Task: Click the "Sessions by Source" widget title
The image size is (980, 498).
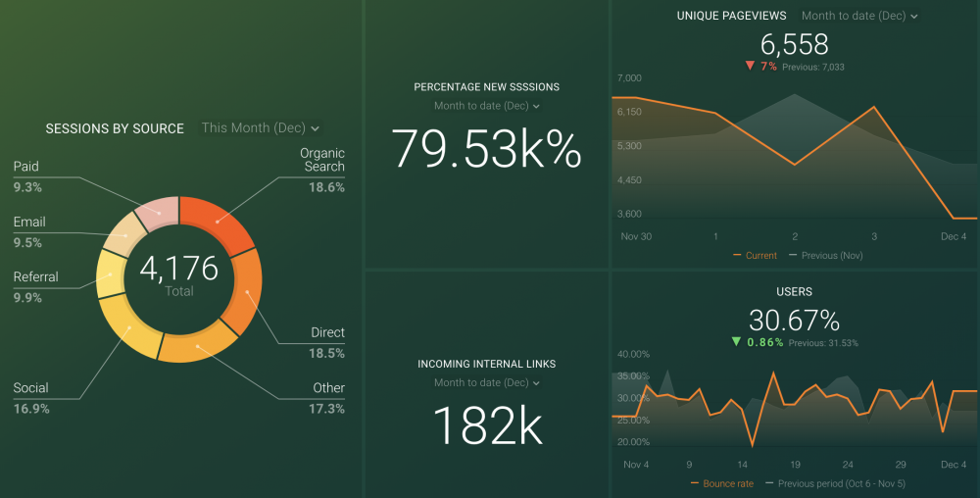Action: coord(115,128)
